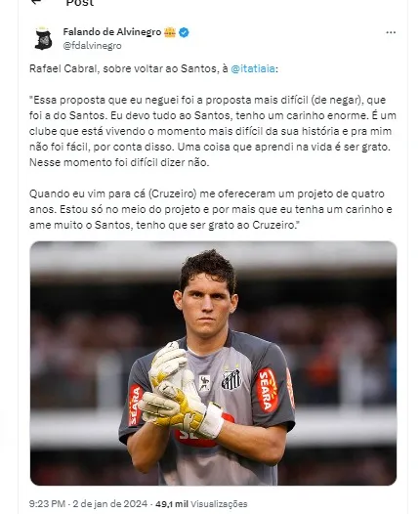The image size is (420, 514).
Task: Click the Post header title
Action: point(80,3)
